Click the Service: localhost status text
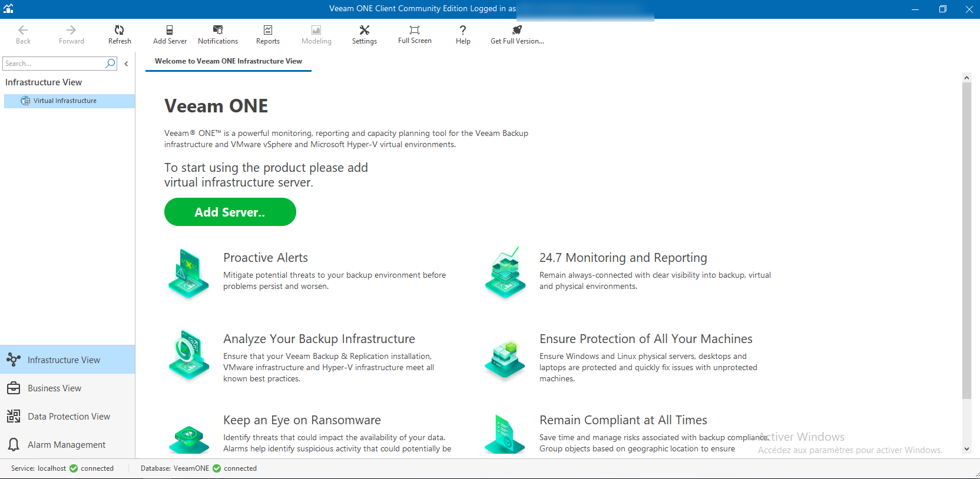Image resolution: width=980 pixels, height=479 pixels. [38, 468]
